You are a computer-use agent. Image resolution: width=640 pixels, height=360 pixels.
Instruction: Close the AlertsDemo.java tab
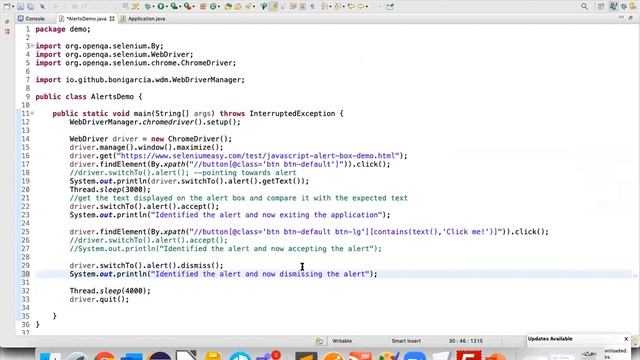112,19
